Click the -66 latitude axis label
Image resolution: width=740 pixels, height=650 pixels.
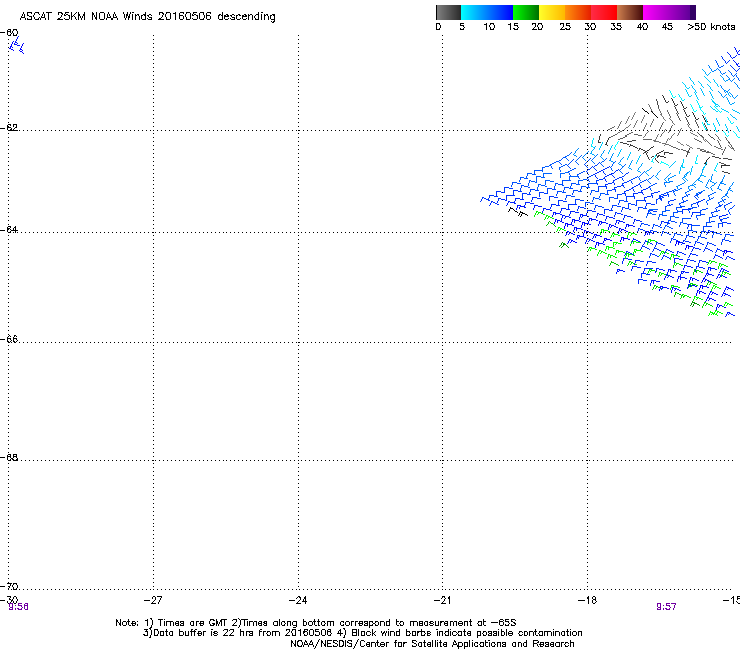pos(9,339)
